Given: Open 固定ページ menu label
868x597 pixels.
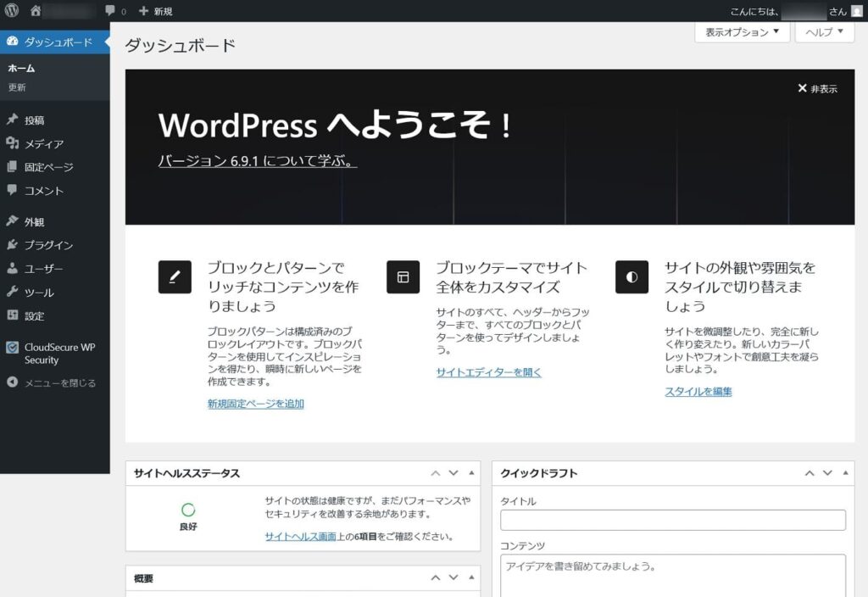Looking at the screenshot, I should (x=48, y=167).
